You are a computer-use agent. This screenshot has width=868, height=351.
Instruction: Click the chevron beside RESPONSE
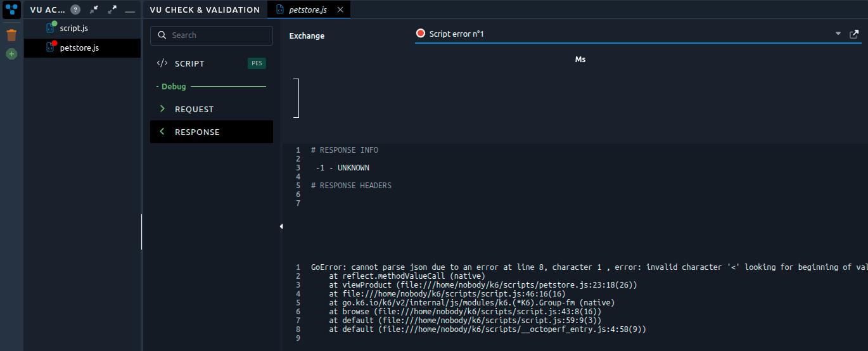click(162, 132)
